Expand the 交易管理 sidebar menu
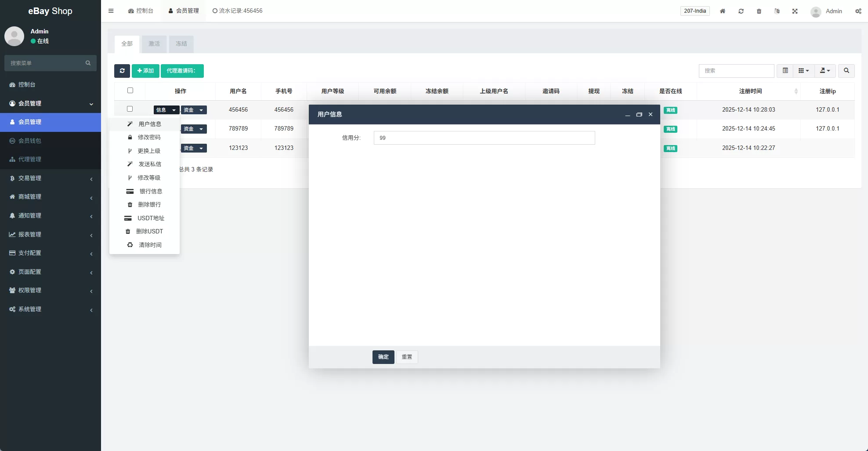The image size is (868, 451). [x=51, y=178]
